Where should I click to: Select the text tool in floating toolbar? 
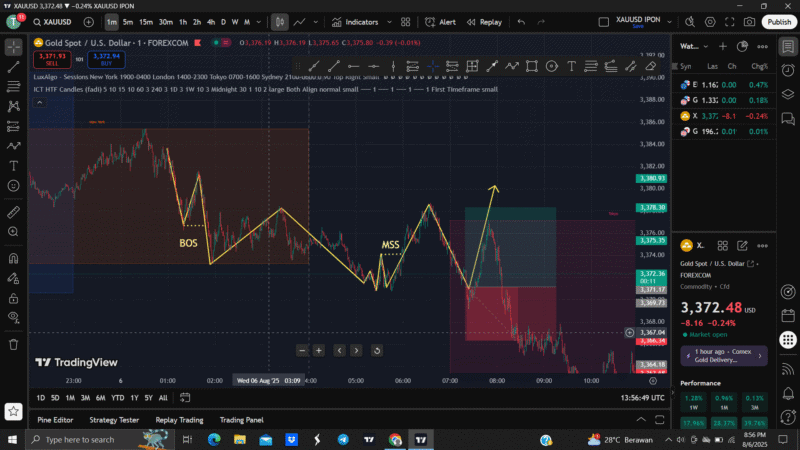point(571,66)
